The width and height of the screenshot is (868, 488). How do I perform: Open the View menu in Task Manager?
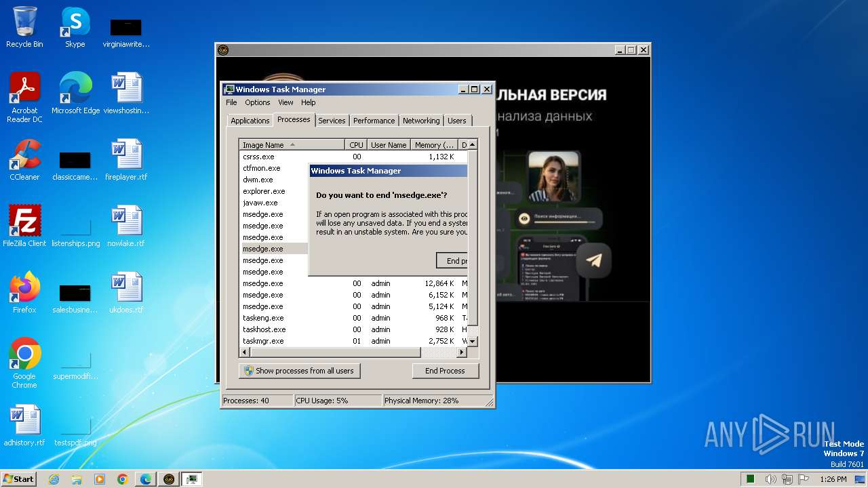point(285,102)
